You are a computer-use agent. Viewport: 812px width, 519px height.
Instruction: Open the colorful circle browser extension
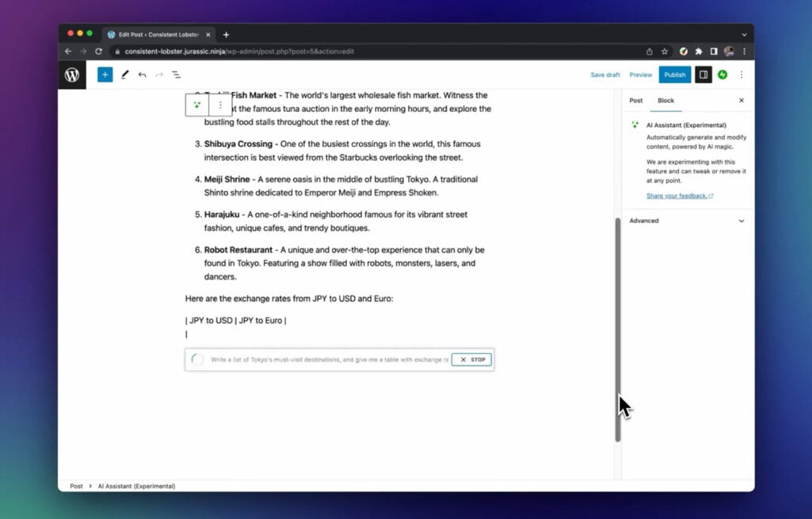pos(684,52)
